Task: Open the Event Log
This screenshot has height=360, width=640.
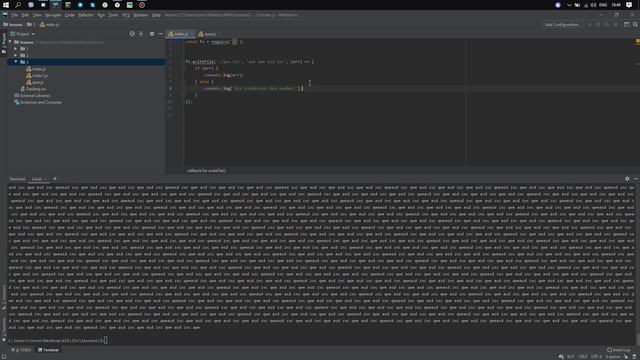Action: click(618, 350)
